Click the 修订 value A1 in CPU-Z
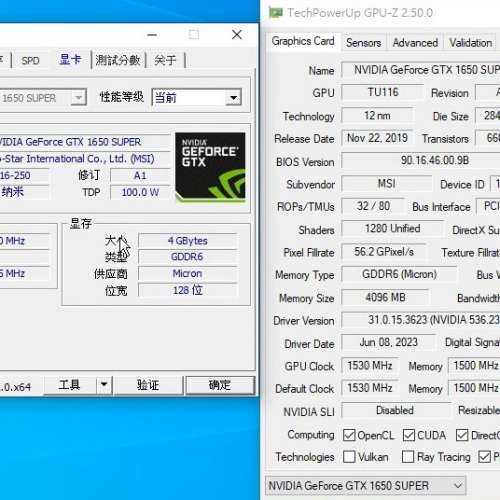 pos(140,176)
